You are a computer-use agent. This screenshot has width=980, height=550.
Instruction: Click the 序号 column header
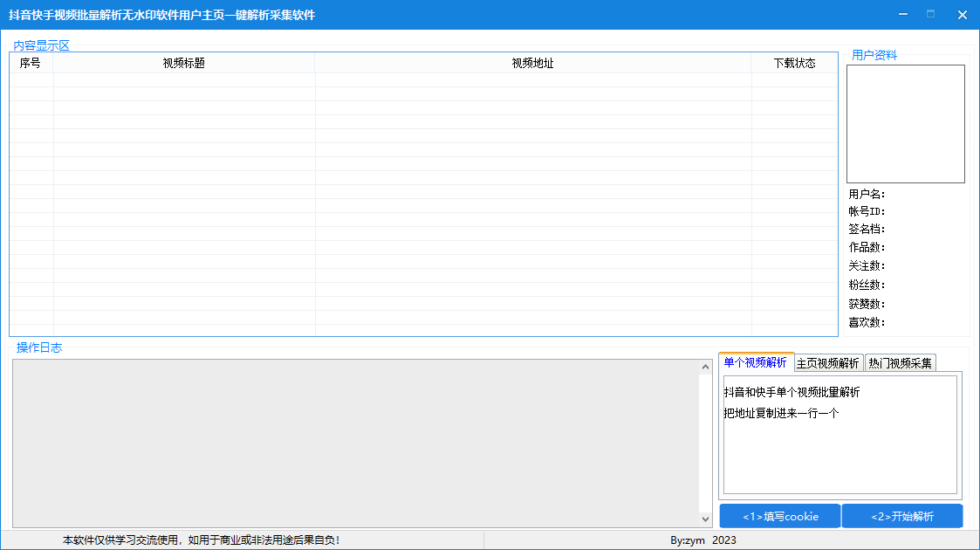(x=31, y=63)
